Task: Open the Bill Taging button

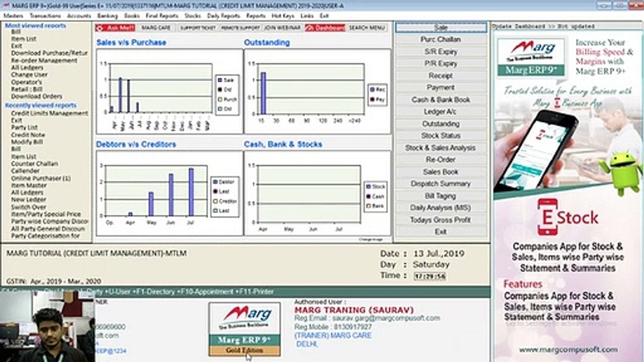Action: pyautogui.click(x=441, y=196)
